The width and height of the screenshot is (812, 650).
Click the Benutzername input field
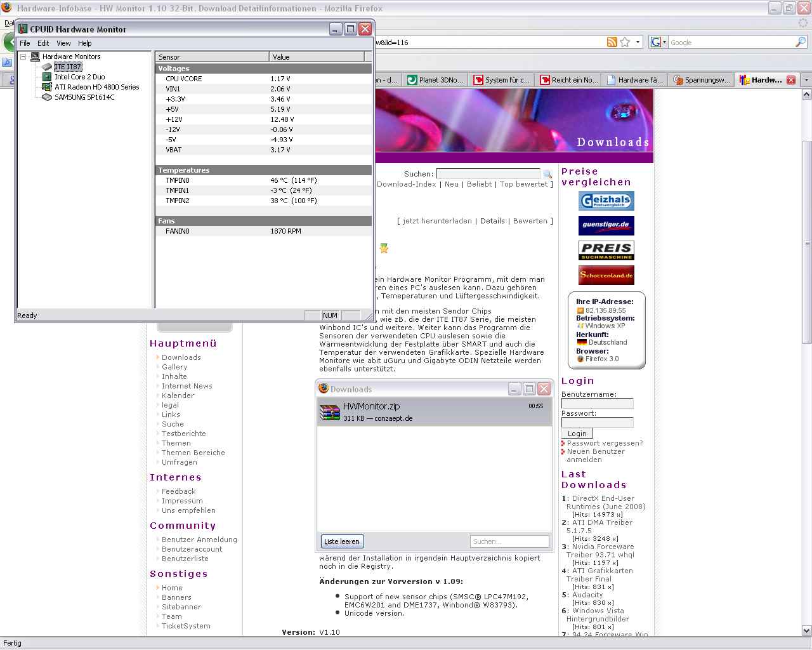pos(598,404)
